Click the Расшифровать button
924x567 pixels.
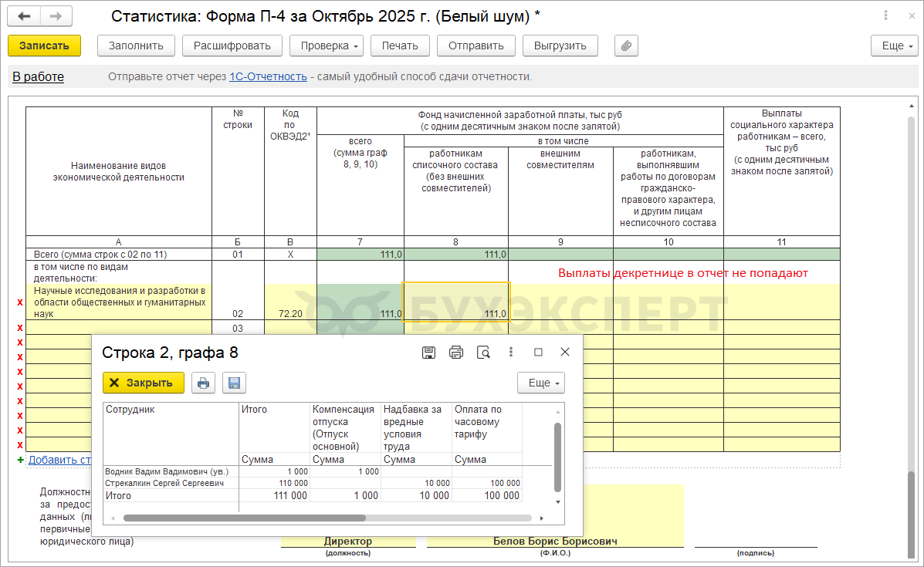coord(232,46)
